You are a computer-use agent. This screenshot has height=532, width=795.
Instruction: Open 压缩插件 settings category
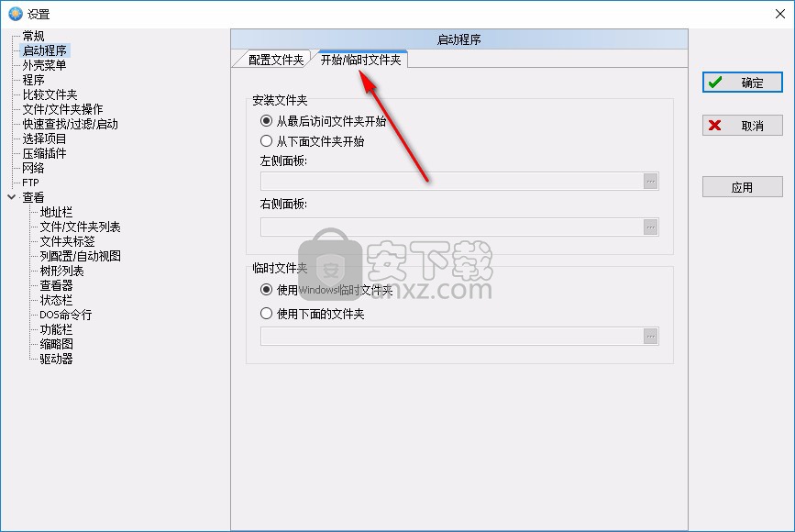(44, 154)
